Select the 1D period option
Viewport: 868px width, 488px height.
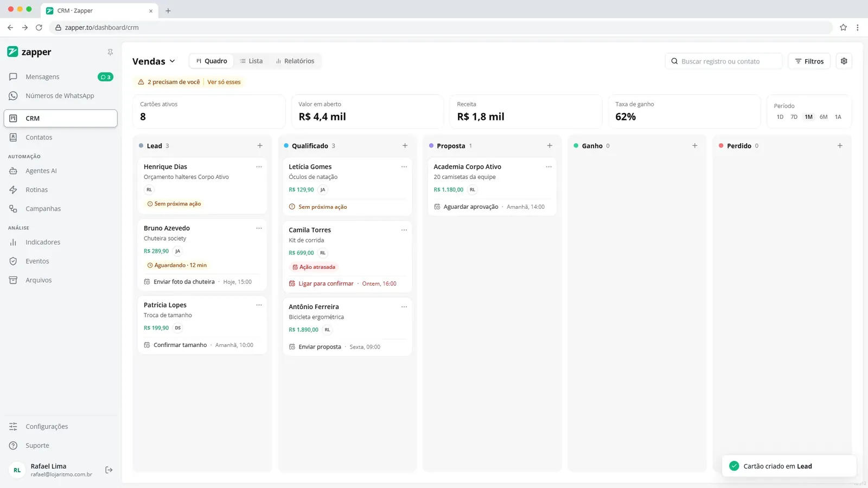pos(780,117)
